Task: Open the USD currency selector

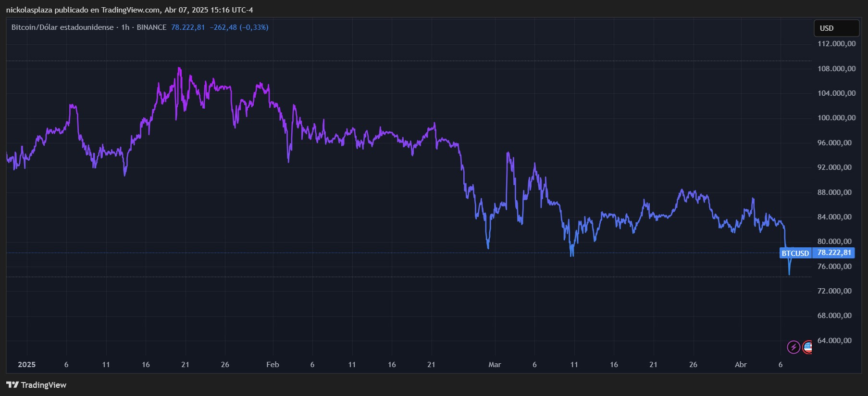Action: 836,28
